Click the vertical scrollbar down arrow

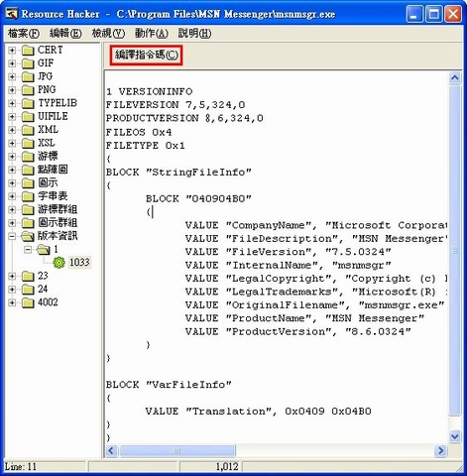coord(455,436)
